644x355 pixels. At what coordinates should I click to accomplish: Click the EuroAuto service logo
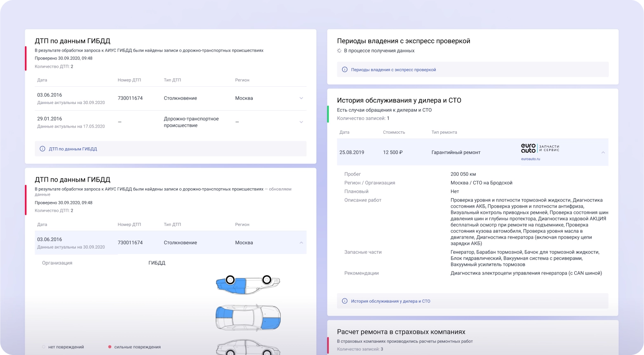pyautogui.click(x=540, y=148)
